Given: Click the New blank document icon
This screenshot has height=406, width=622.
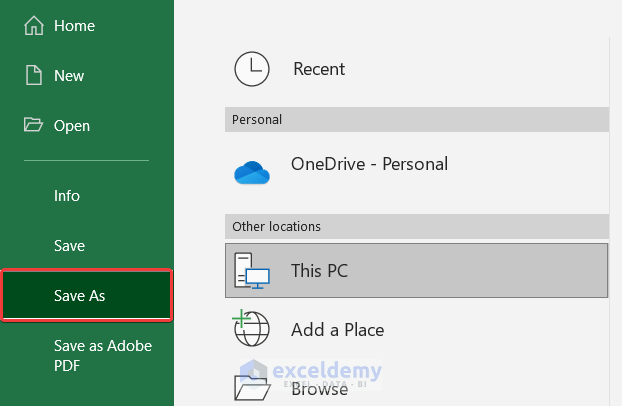Looking at the screenshot, I should coord(34,75).
